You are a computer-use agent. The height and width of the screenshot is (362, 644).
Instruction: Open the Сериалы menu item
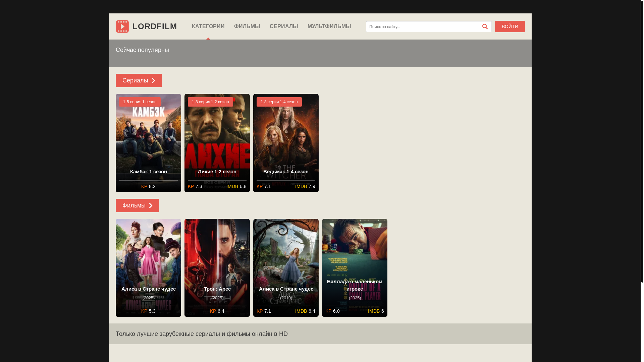click(284, 26)
